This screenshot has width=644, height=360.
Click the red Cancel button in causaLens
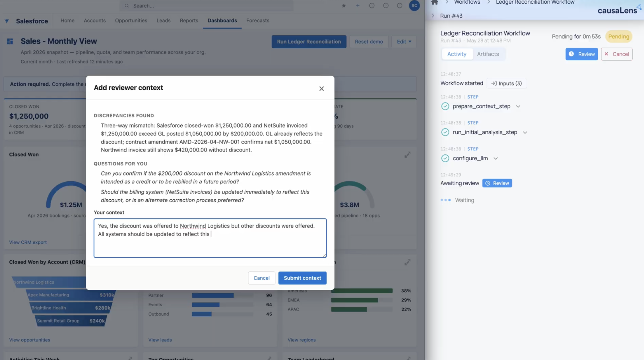[x=617, y=54]
